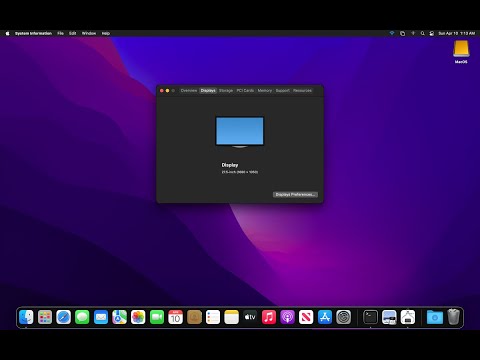480x360 pixels.
Task: Open Spotlight search in menu bar
Action: [423, 33]
